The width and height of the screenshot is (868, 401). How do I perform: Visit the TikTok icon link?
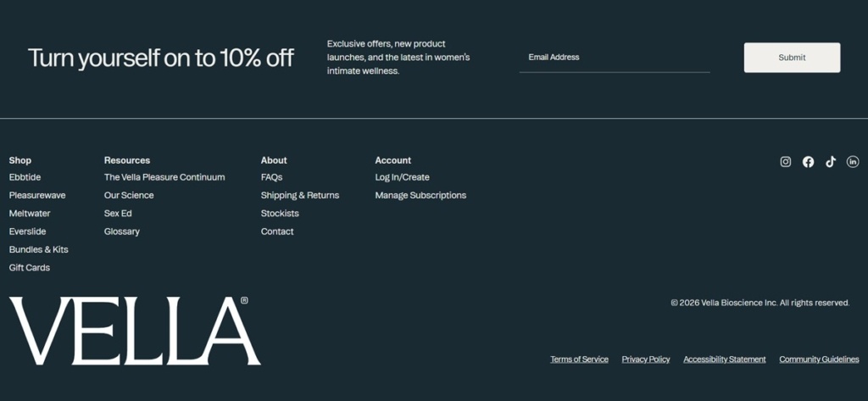831,162
